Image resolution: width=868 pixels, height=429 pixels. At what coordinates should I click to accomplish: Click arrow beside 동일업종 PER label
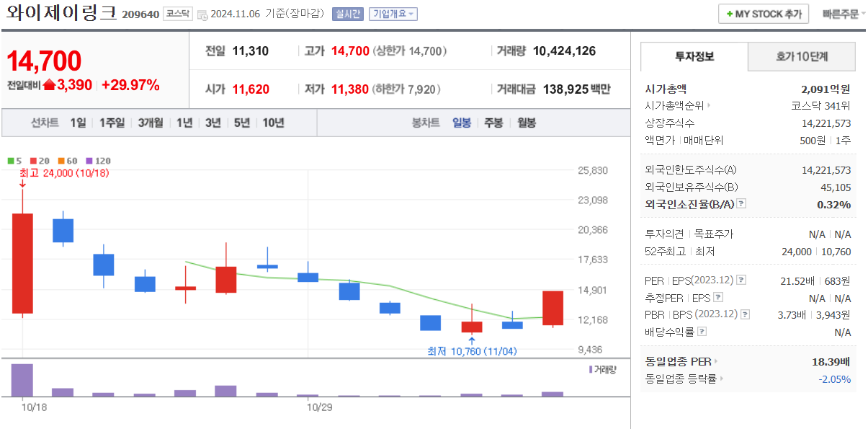[715, 361]
